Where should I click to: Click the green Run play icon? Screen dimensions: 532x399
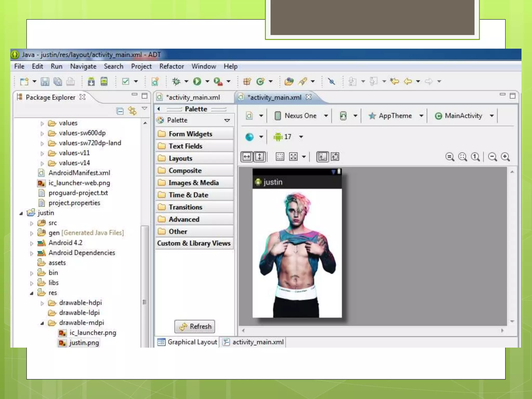coord(197,82)
